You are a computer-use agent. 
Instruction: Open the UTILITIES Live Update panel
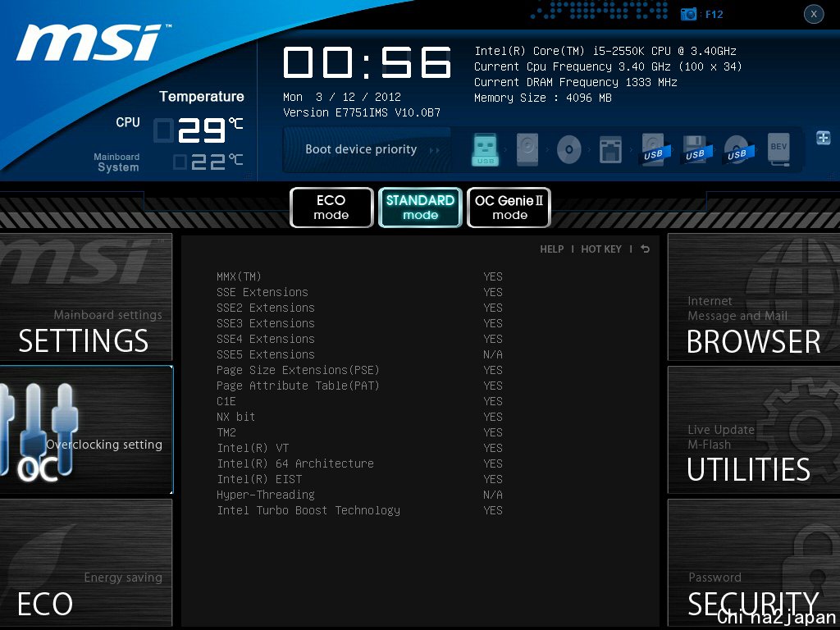pyautogui.click(x=754, y=430)
